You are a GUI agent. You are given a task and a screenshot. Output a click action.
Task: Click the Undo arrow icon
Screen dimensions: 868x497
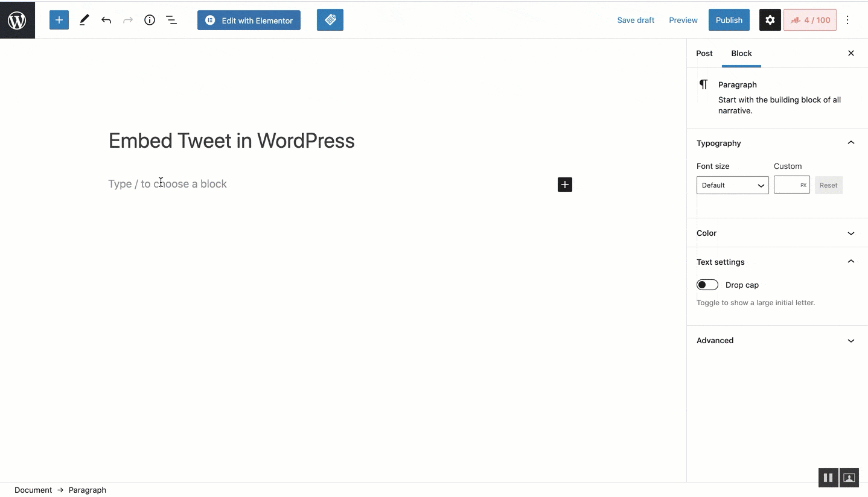click(x=106, y=20)
